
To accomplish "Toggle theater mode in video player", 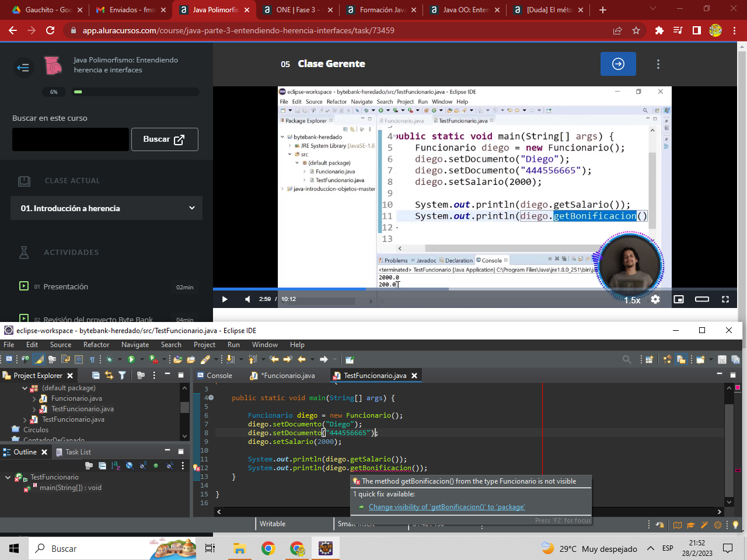I will pos(702,299).
